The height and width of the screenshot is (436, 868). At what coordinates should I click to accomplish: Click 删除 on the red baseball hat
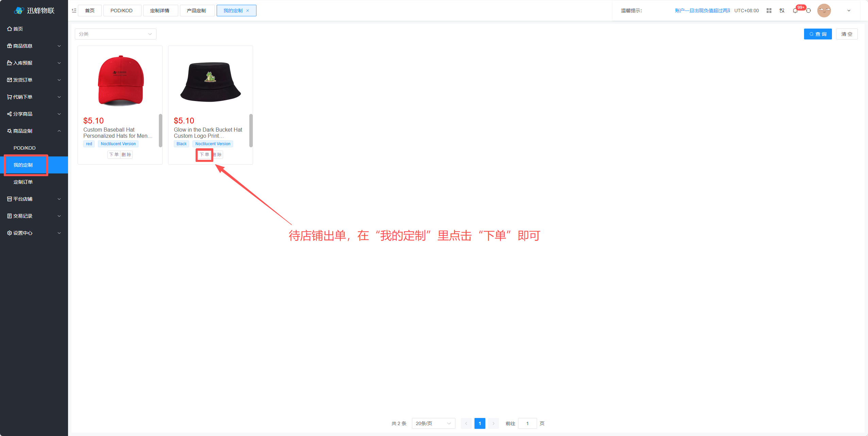pos(127,155)
